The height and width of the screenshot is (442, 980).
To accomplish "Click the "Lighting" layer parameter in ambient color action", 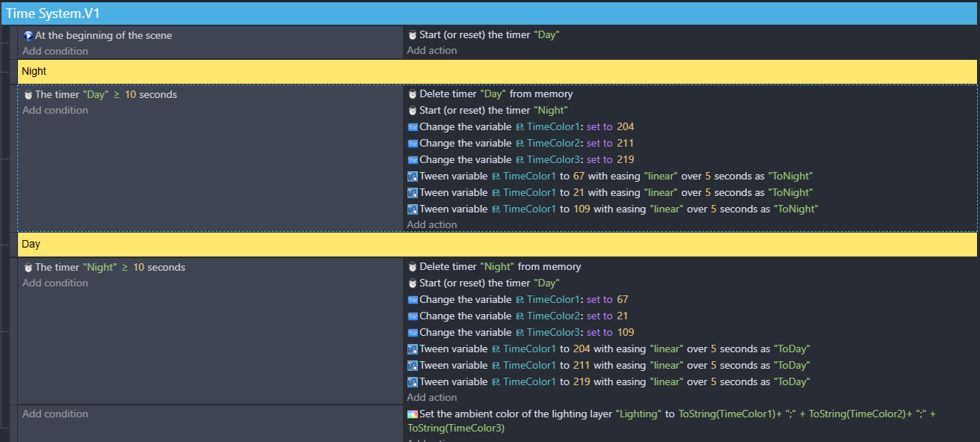I will tap(638, 414).
